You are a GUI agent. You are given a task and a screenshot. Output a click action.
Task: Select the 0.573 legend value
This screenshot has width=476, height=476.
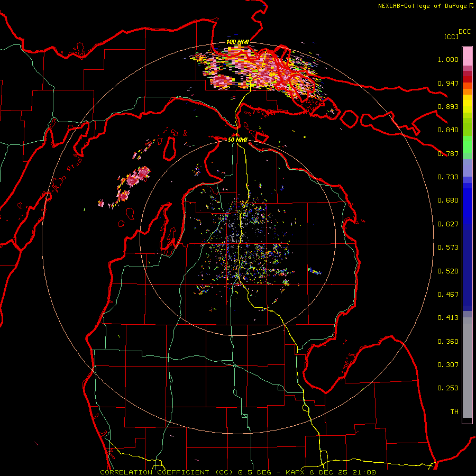click(448, 248)
